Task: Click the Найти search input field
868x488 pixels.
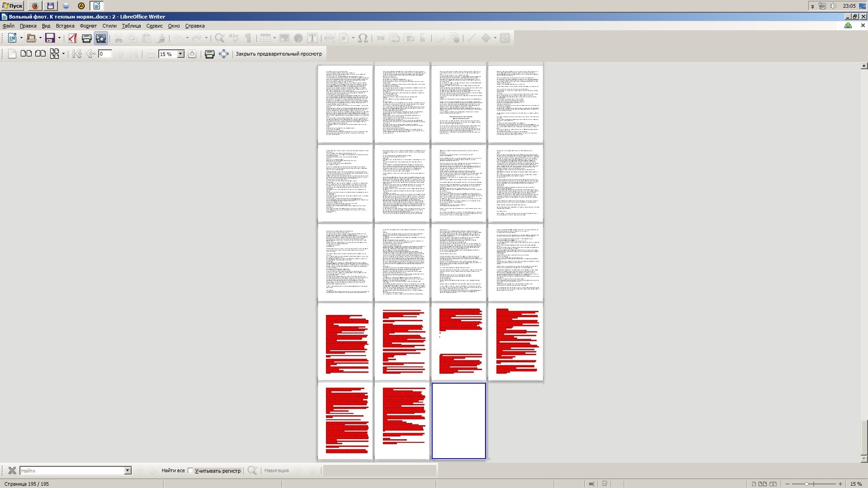Action: click(x=72, y=470)
